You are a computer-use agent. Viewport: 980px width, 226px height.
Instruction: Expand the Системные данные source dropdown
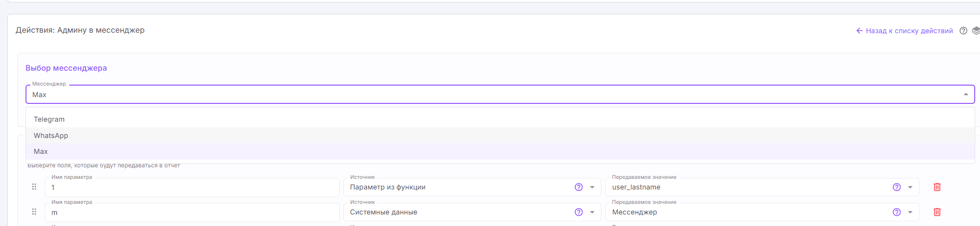(x=592, y=212)
